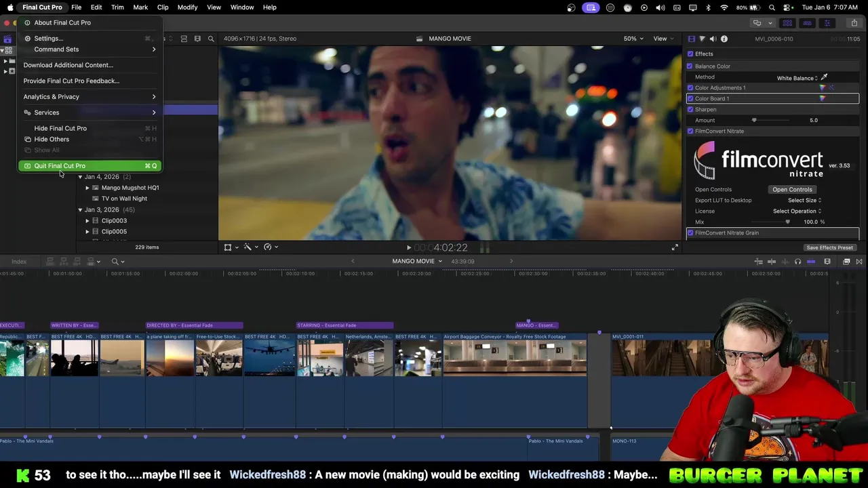Show or hide the timeline
Image resolution: width=868 pixels, height=488 pixels.
point(807,23)
